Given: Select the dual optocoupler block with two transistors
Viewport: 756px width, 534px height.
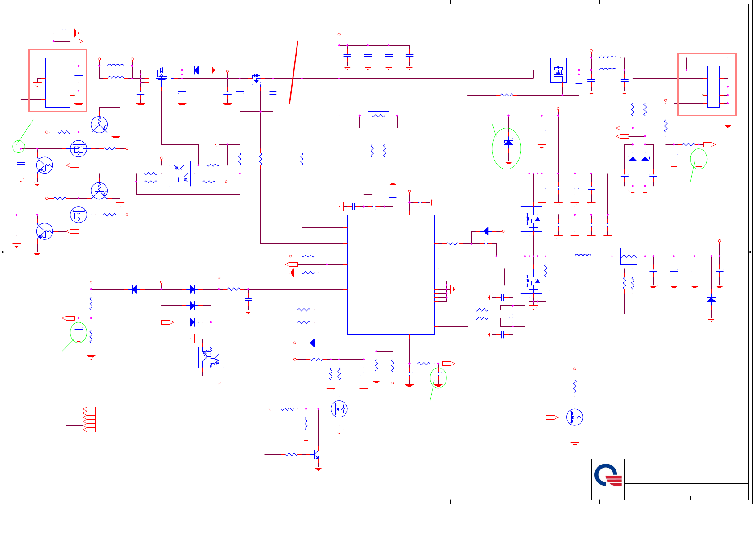Looking at the screenshot, I should click(211, 357).
